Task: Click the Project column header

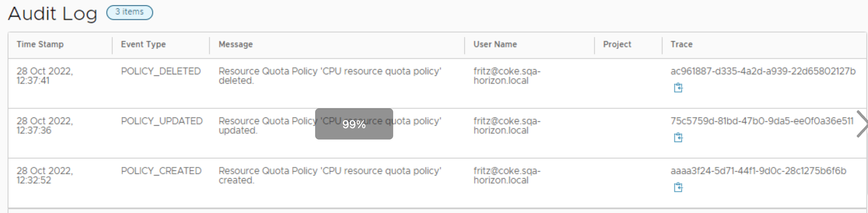Action: pyautogui.click(x=617, y=44)
